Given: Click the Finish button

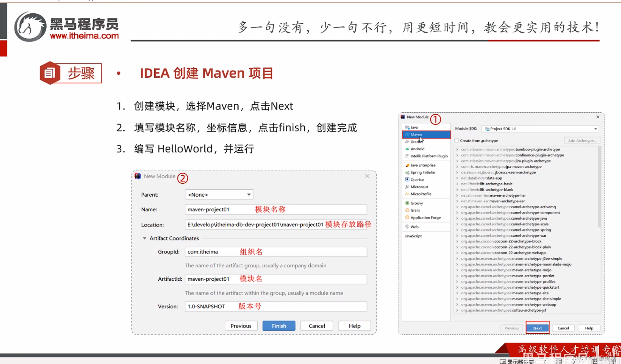Looking at the screenshot, I should click(279, 325).
